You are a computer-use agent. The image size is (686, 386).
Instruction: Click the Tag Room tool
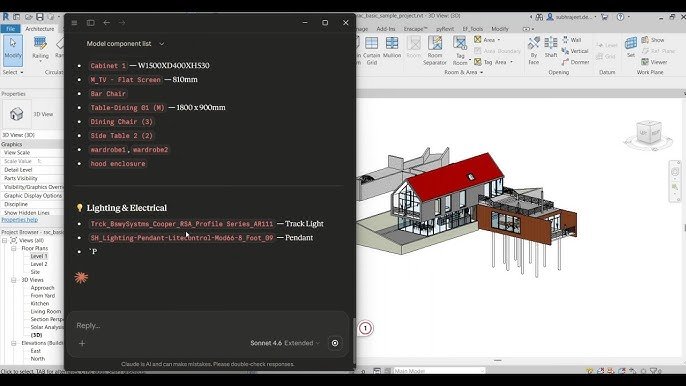pyautogui.click(x=460, y=50)
